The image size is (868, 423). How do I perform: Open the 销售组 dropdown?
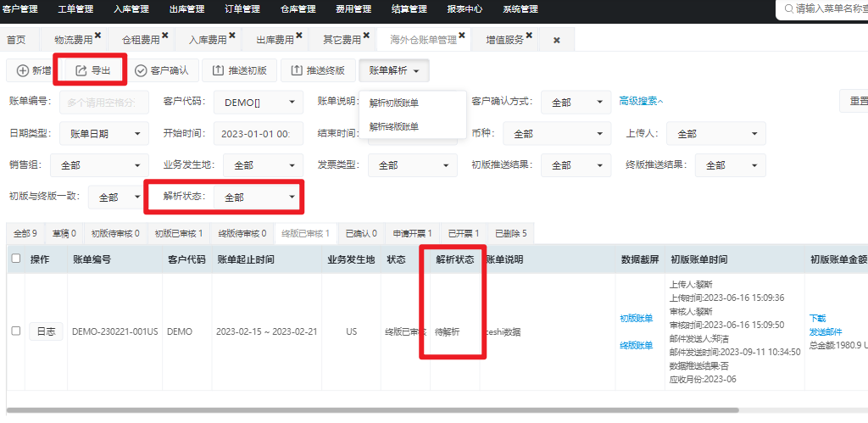[x=100, y=165]
